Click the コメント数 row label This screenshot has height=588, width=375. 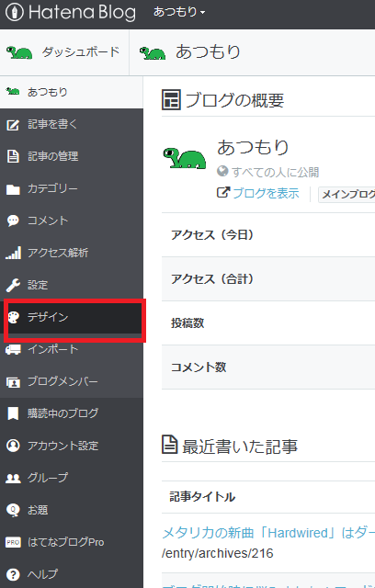(x=199, y=367)
